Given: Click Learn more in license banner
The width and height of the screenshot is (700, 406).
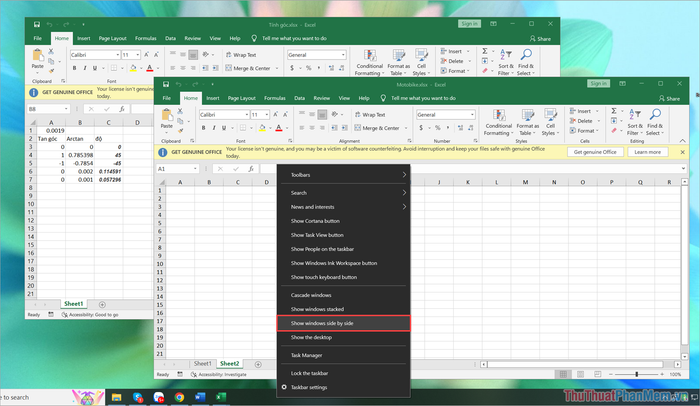Looking at the screenshot, I should pyautogui.click(x=647, y=152).
